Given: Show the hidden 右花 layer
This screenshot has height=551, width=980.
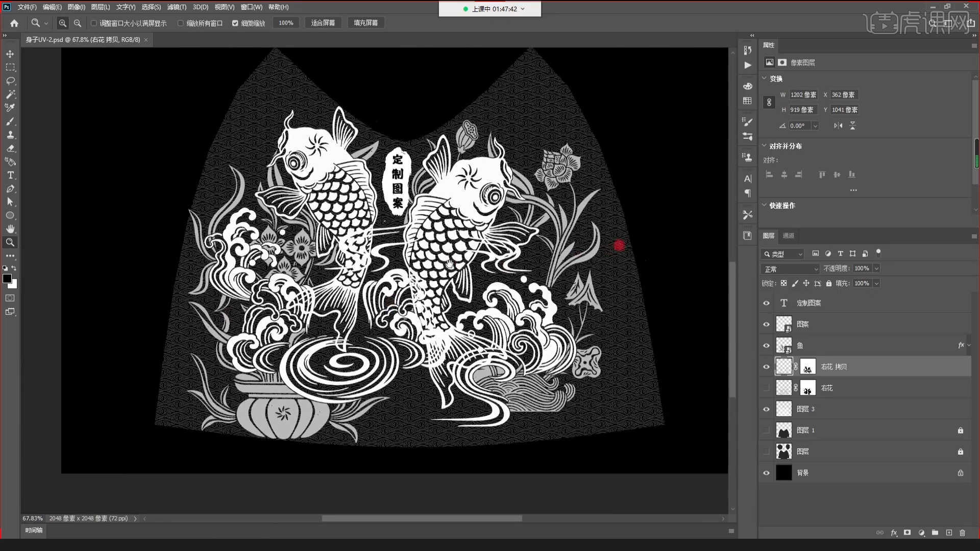Looking at the screenshot, I should pyautogui.click(x=766, y=388).
